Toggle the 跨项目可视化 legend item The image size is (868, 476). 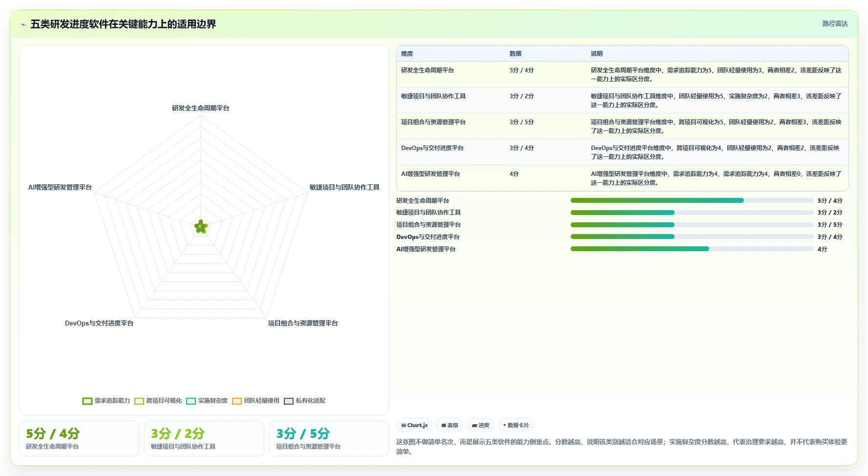158,401
